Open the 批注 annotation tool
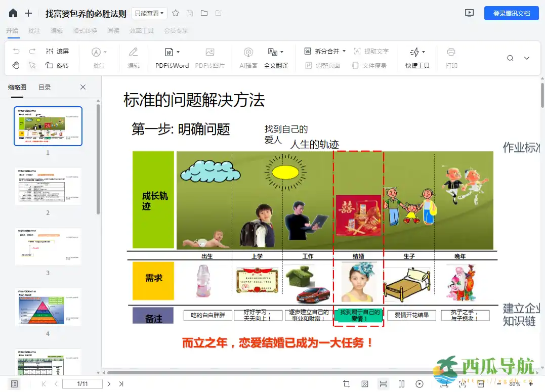The image size is (545, 392). click(x=98, y=57)
